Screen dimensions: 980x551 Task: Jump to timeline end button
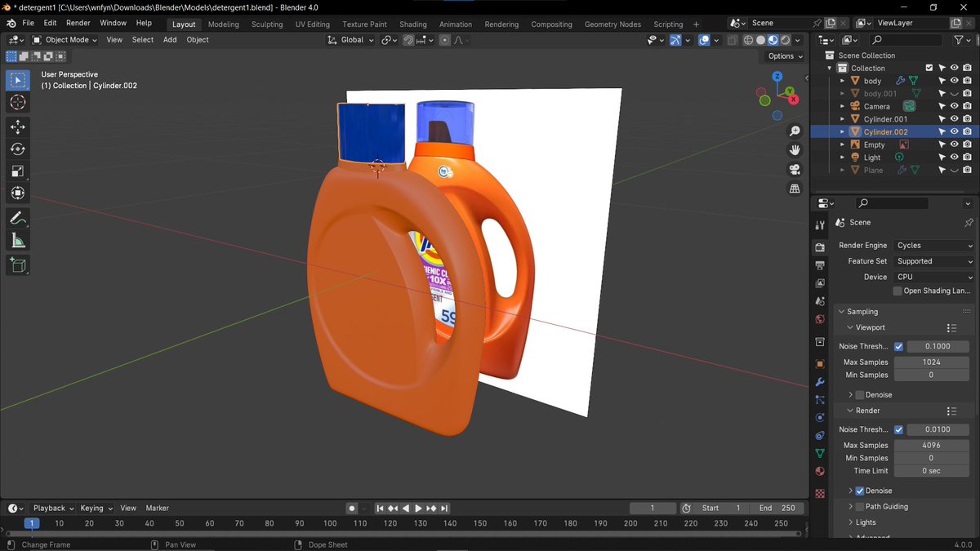(x=445, y=508)
